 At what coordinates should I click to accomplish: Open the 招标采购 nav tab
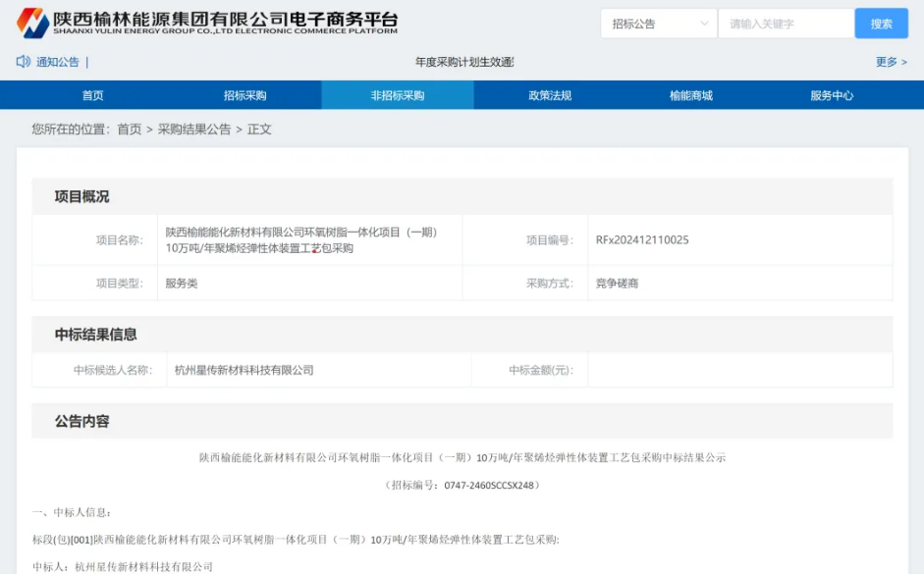(x=245, y=95)
